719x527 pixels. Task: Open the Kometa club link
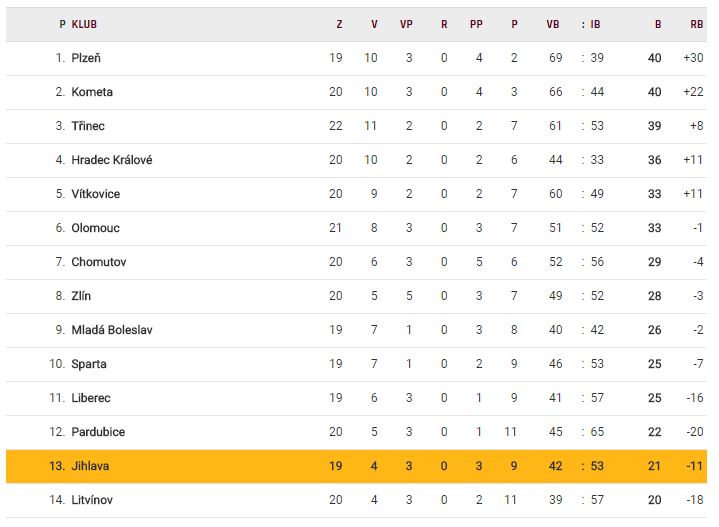92,92
